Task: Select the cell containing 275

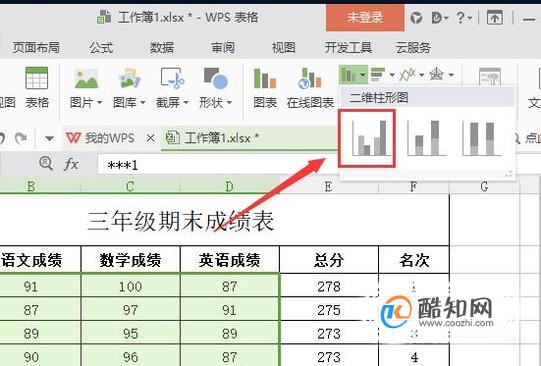Action: (x=329, y=309)
